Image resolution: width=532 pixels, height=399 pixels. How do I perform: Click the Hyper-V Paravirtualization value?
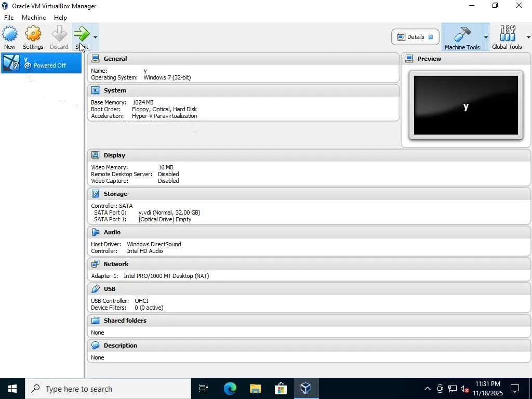(165, 116)
